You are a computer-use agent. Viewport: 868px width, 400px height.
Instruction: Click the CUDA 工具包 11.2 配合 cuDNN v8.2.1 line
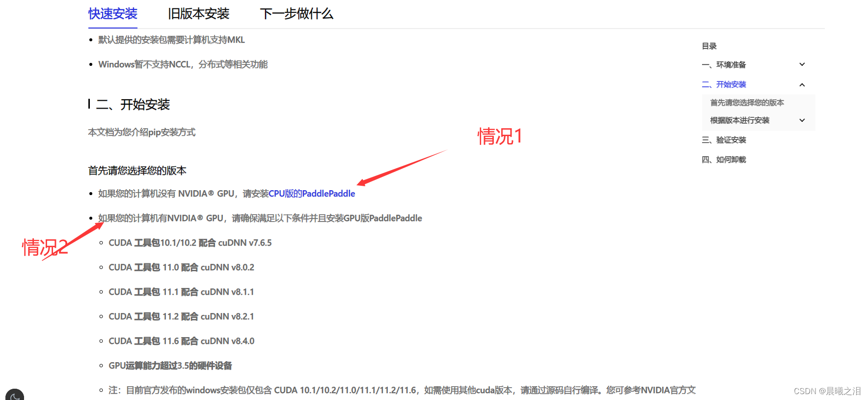[181, 316]
